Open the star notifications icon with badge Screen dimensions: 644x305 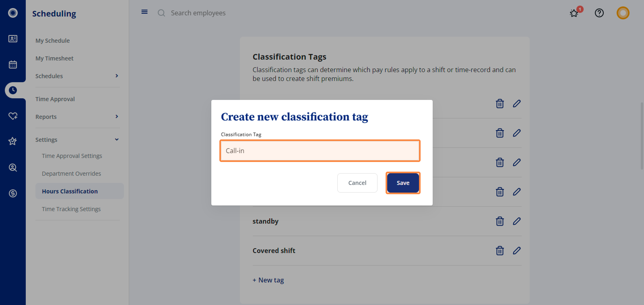pyautogui.click(x=574, y=13)
